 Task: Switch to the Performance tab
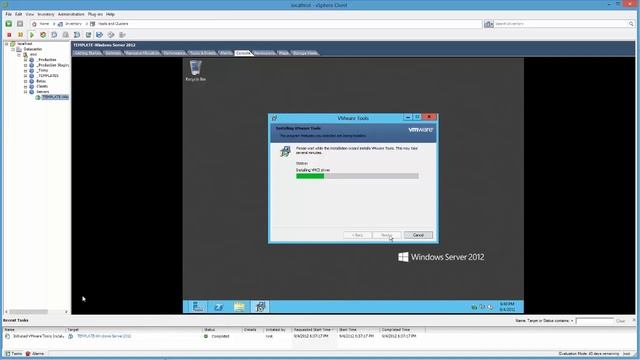coord(174,53)
